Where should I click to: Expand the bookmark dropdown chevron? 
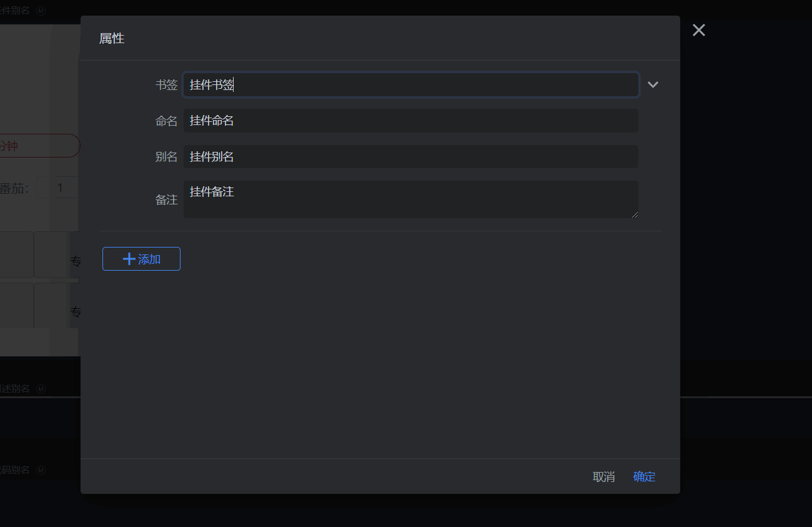[653, 85]
